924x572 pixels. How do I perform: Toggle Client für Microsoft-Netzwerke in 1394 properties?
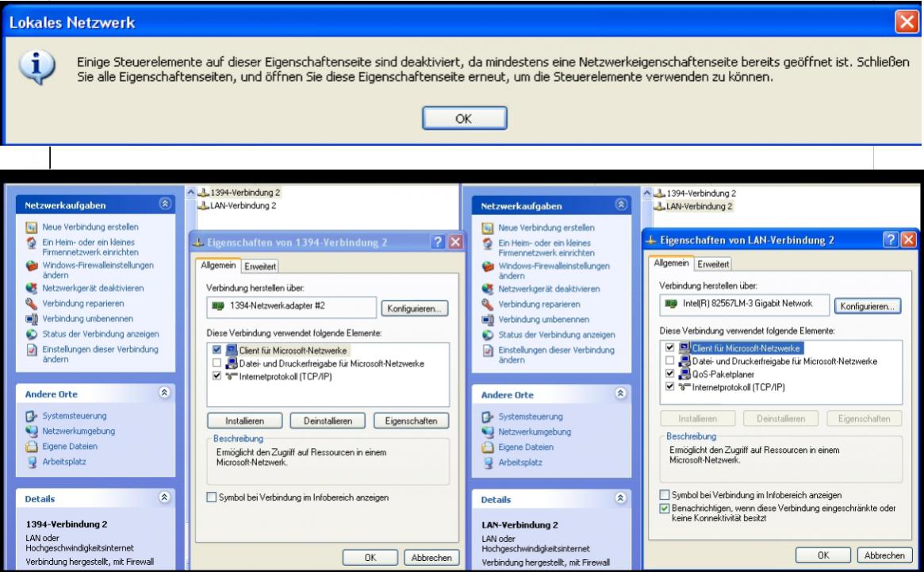(x=217, y=350)
